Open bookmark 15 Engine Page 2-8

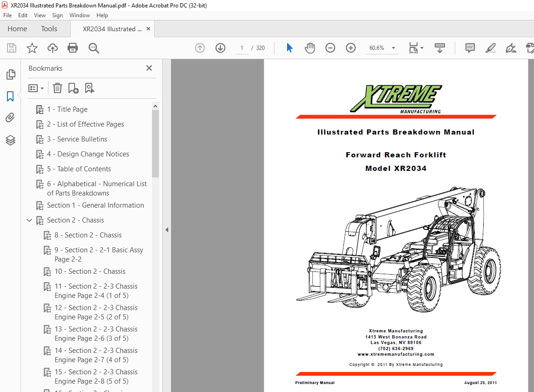(x=96, y=377)
